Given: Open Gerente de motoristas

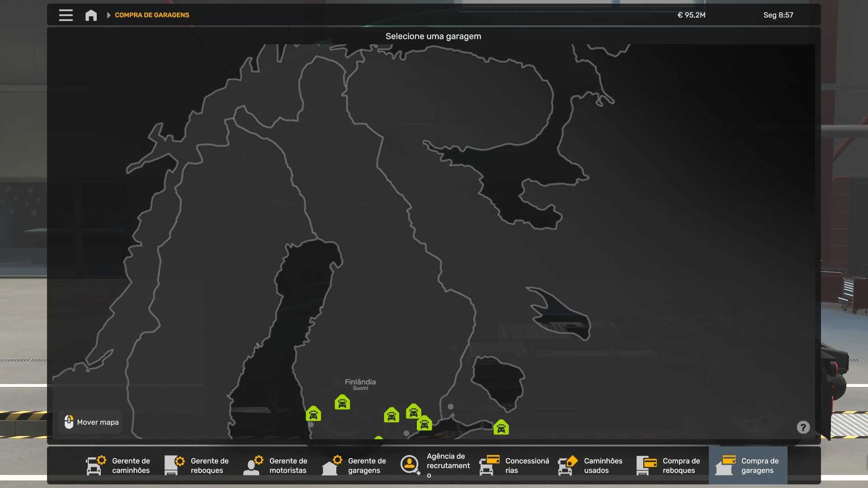Looking at the screenshot, I should coord(276,465).
